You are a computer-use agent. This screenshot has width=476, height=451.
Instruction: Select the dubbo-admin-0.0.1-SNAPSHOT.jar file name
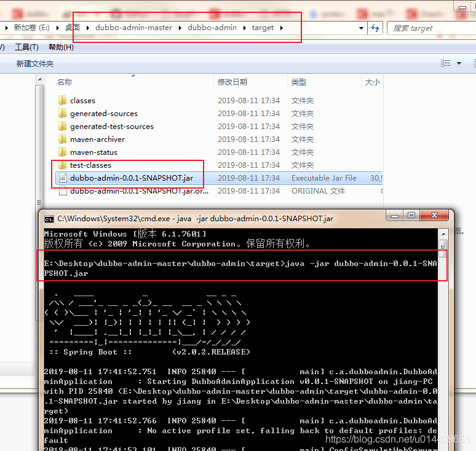132,178
